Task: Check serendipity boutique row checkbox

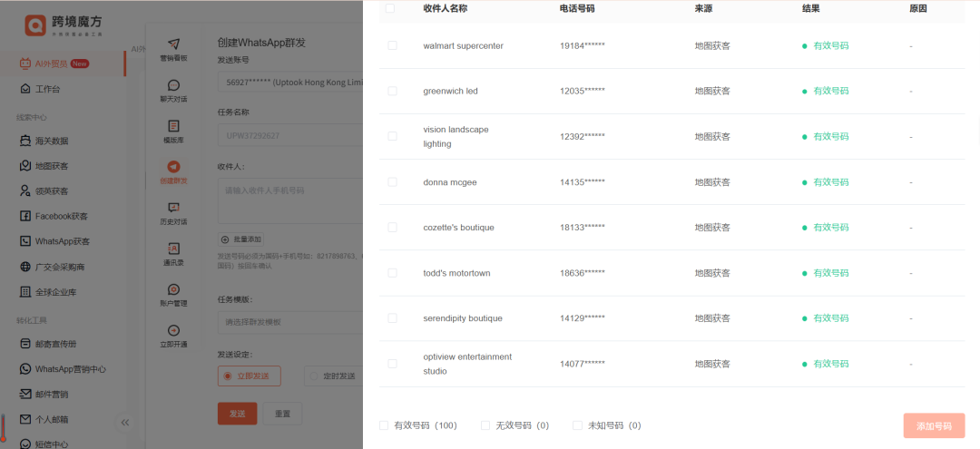Action: pyautogui.click(x=393, y=317)
